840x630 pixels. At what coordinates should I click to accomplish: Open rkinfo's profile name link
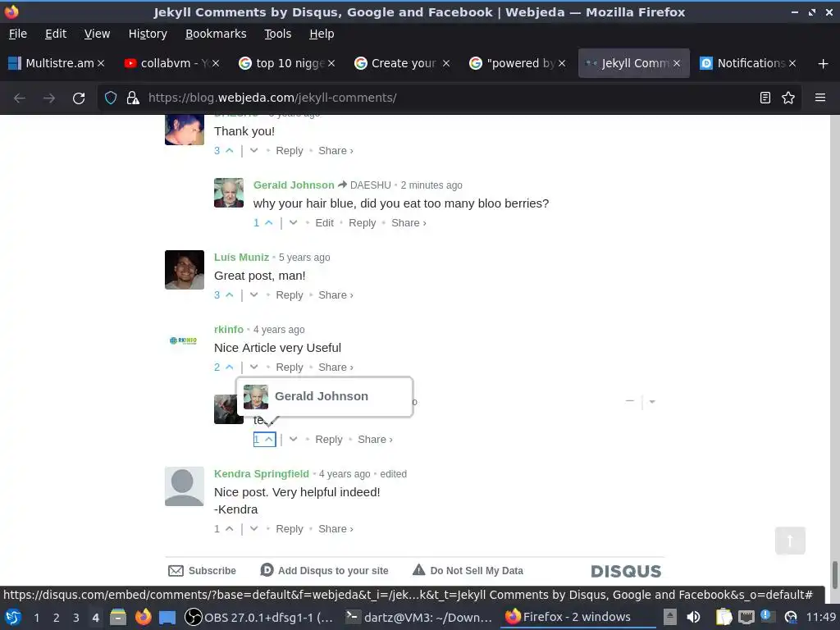coord(229,330)
